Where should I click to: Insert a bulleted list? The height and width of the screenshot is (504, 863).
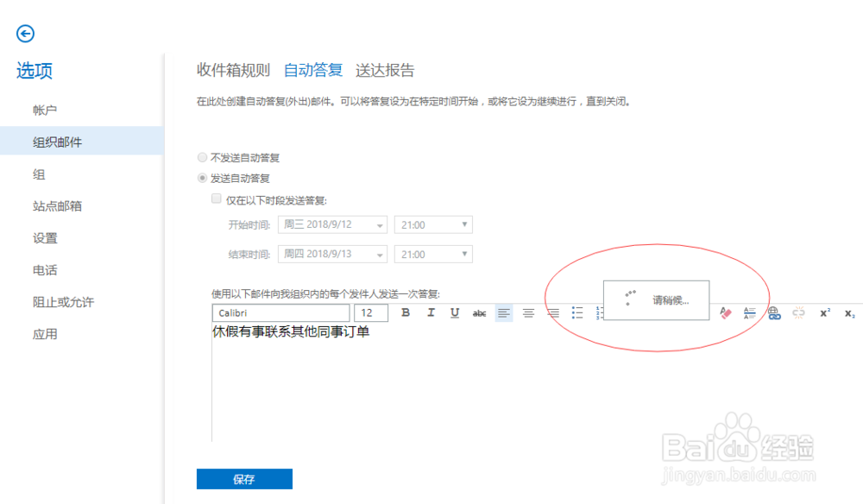(x=577, y=312)
